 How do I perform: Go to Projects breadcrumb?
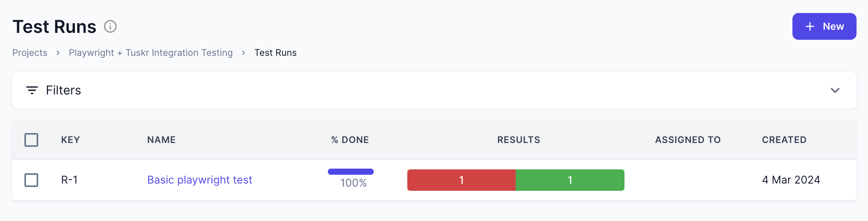(30, 53)
